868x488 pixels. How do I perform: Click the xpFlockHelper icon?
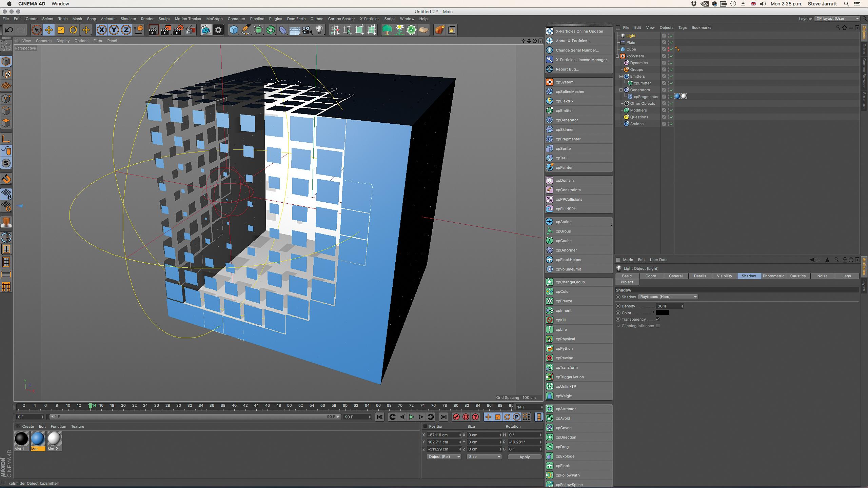click(x=549, y=259)
